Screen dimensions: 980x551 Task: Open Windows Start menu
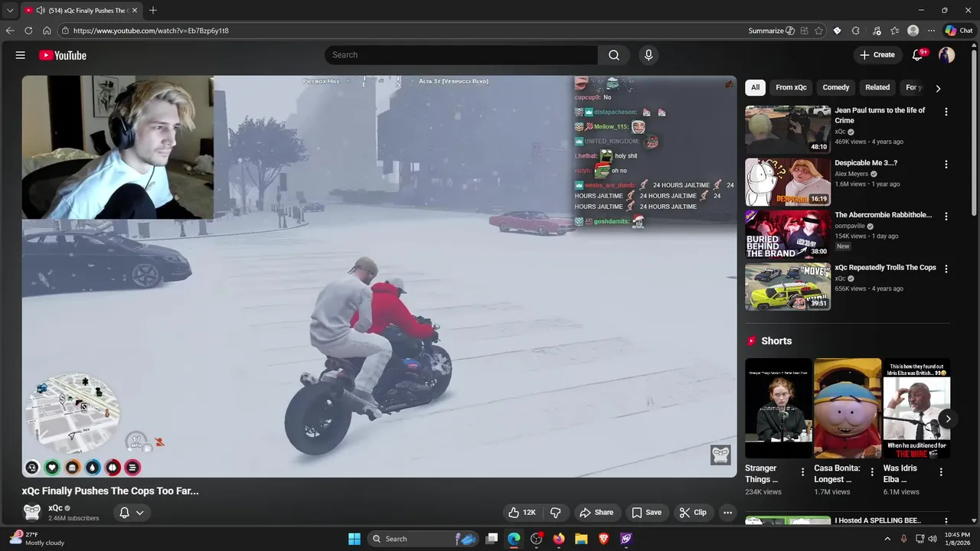pos(354,539)
